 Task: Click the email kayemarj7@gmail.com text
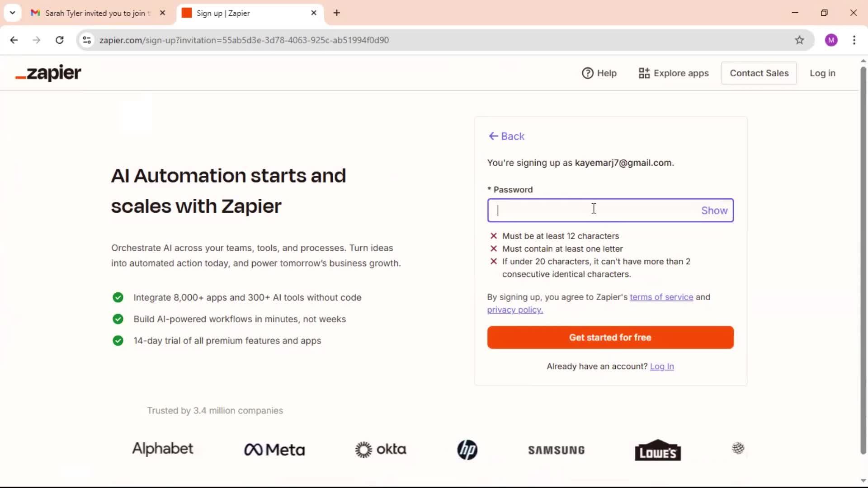click(623, 163)
